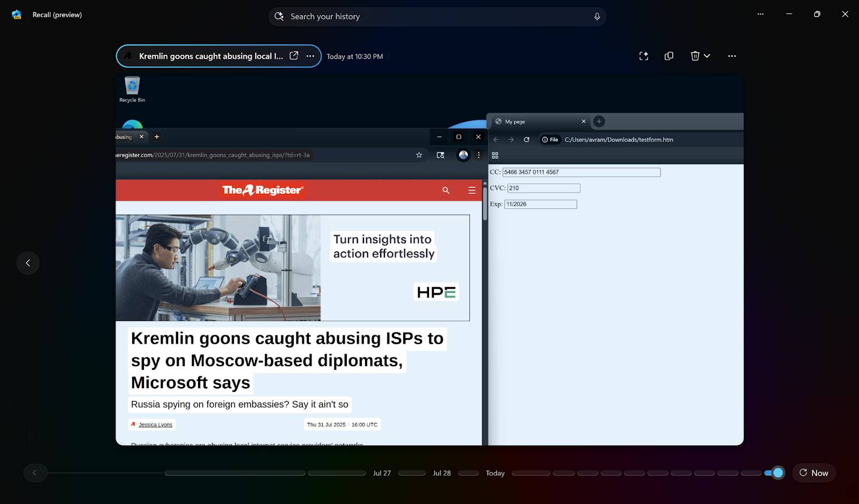
Task: Select the Jul 27 timeline label
Action: [x=382, y=473]
